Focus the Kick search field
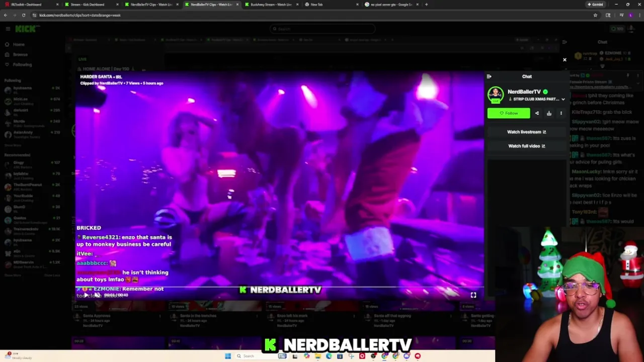 point(322,29)
